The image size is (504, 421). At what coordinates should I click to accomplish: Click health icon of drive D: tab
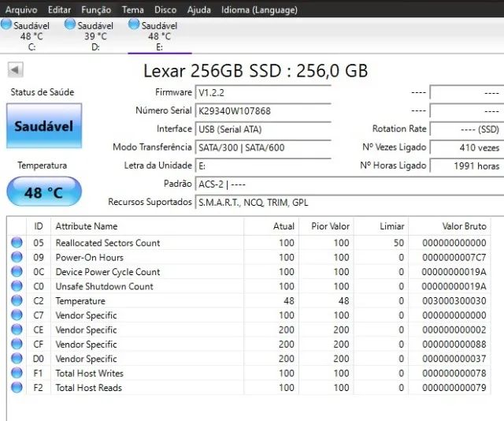click(x=70, y=24)
